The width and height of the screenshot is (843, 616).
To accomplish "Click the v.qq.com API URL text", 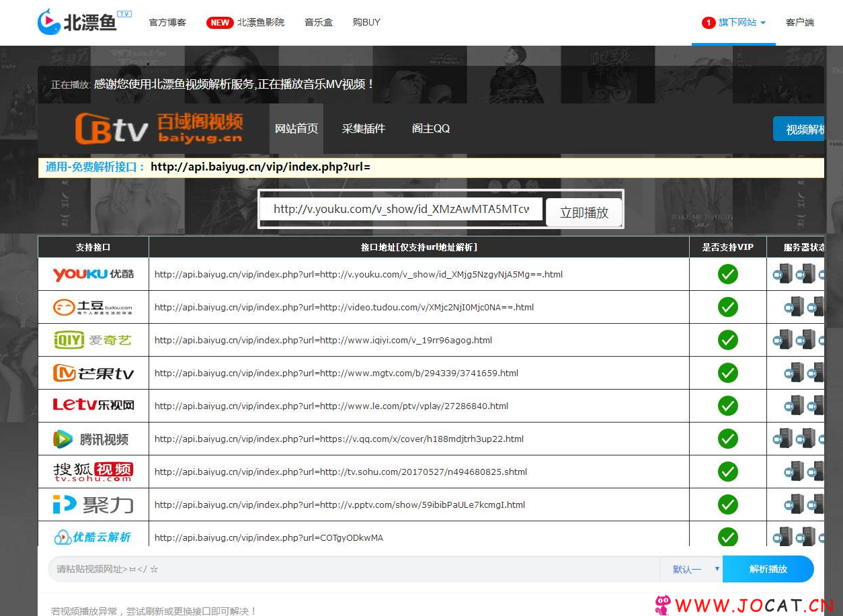I will pyautogui.click(x=339, y=439).
